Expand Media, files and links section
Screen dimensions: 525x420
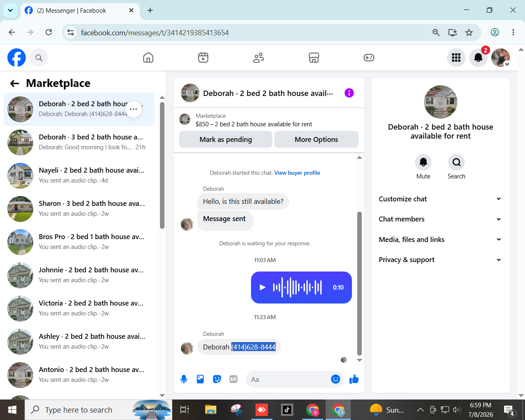tap(440, 240)
